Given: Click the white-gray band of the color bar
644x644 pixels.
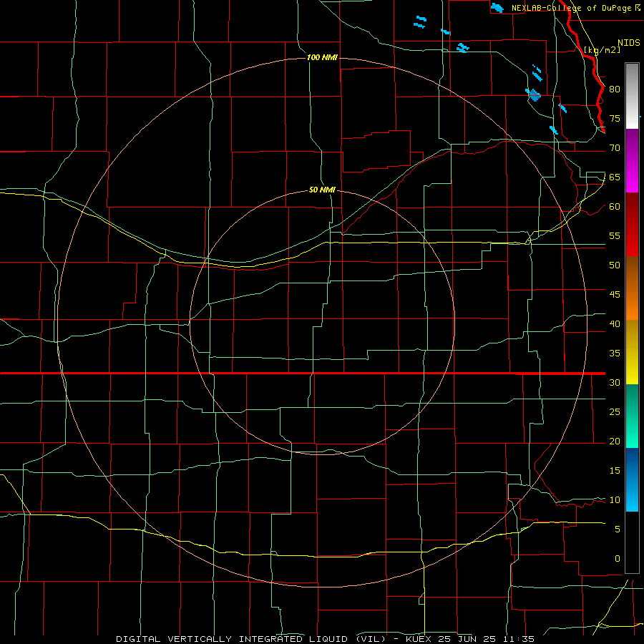Looking at the screenshot, I should pos(632,96).
